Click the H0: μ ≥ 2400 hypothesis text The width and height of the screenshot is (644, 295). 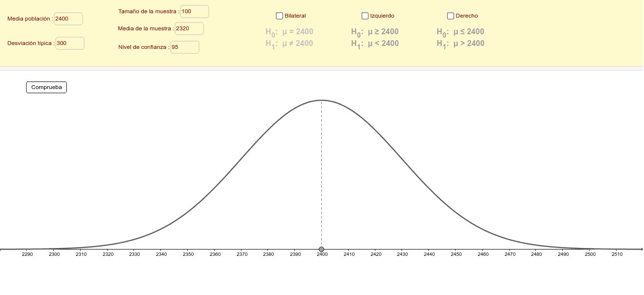click(375, 32)
